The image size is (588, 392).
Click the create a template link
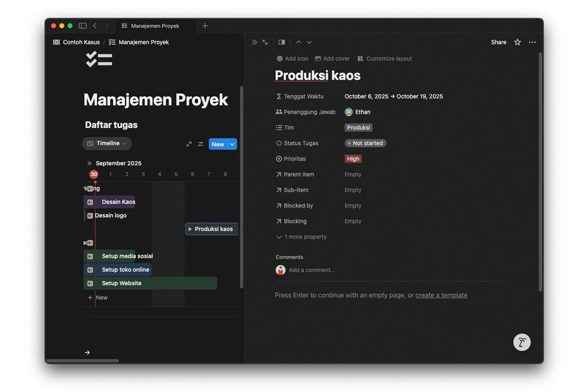tap(441, 295)
